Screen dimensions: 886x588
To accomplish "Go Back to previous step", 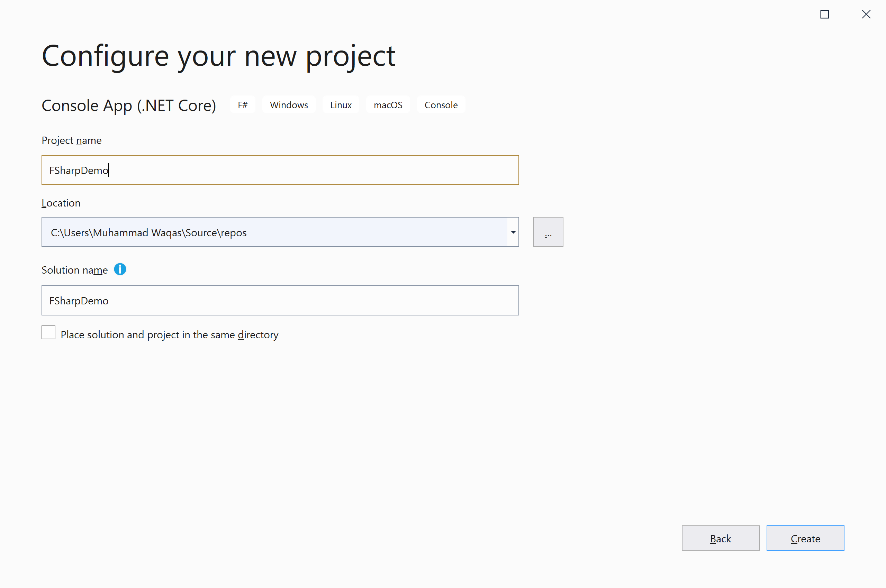I will pyautogui.click(x=720, y=538).
